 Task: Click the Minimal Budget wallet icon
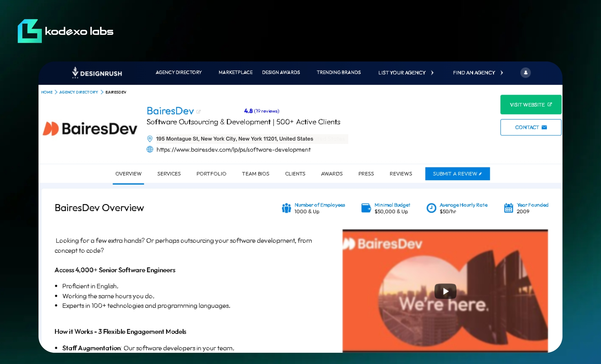tap(366, 208)
